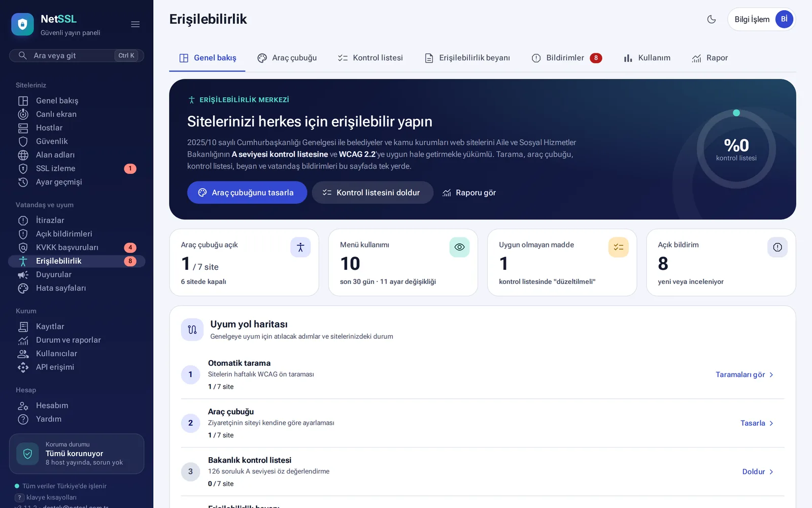The image size is (812, 508).
Task: Collapse sidebar with hamburger icon
Action: tap(135, 24)
